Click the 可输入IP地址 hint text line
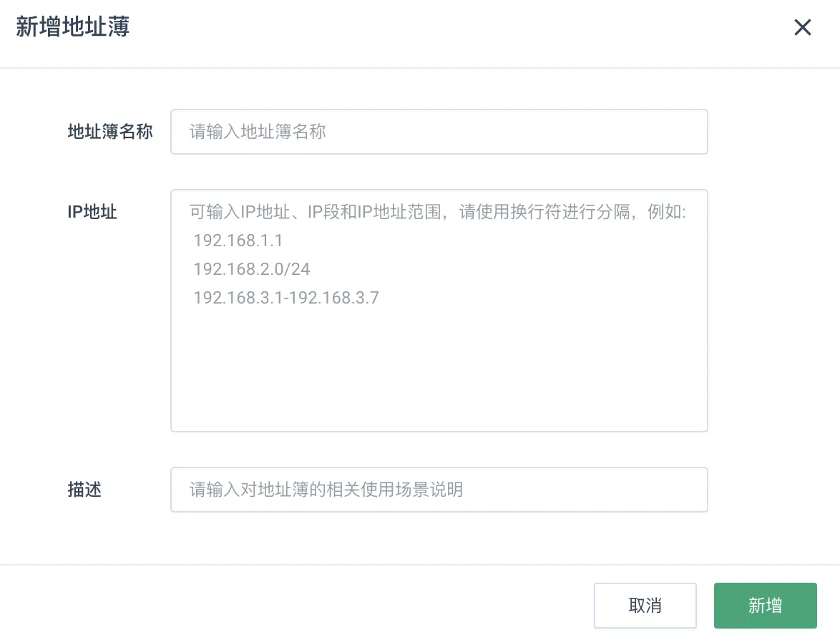This screenshot has height=640, width=840. pyautogui.click(x=438, y=212)
